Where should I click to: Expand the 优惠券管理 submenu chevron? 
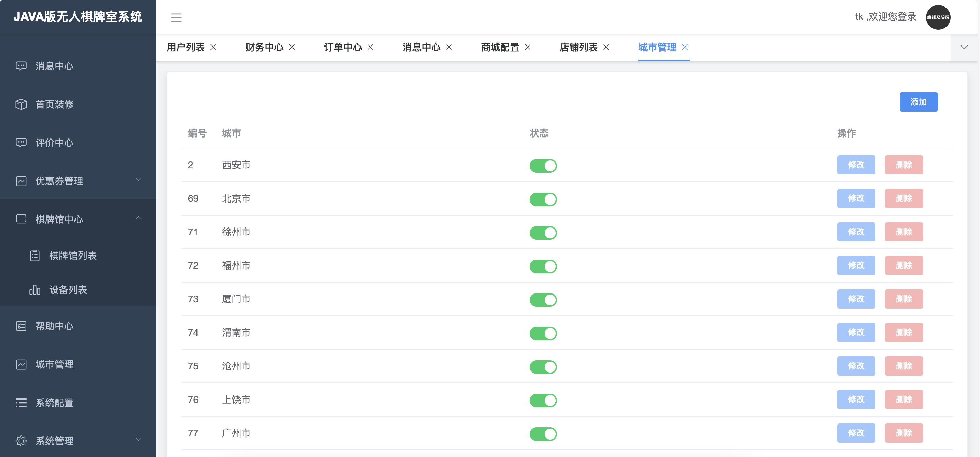coord(139,179)
